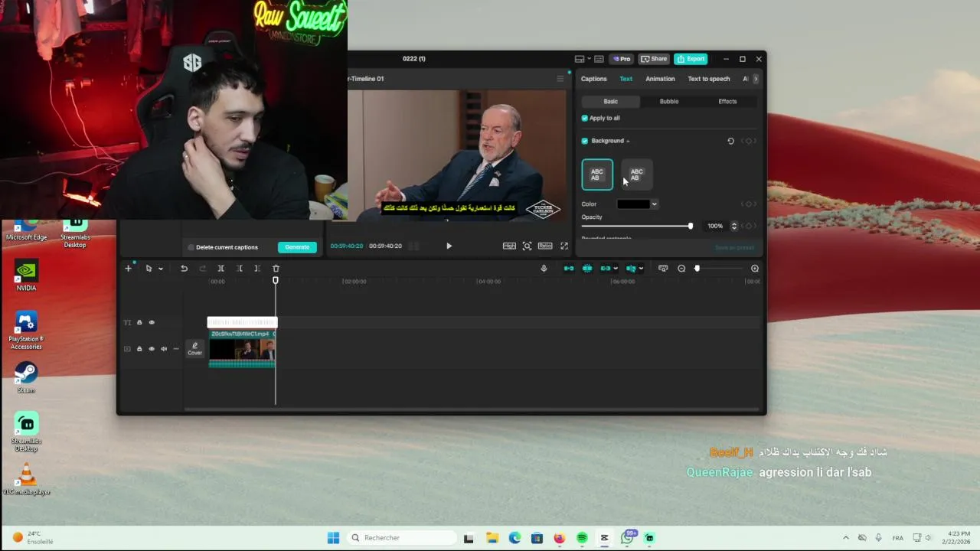
Task: Click the black Color swatch
Action: tap(633, 204)
